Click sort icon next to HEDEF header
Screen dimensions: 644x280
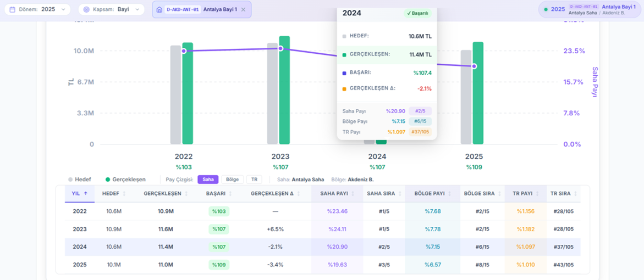(x=124, y=194)
